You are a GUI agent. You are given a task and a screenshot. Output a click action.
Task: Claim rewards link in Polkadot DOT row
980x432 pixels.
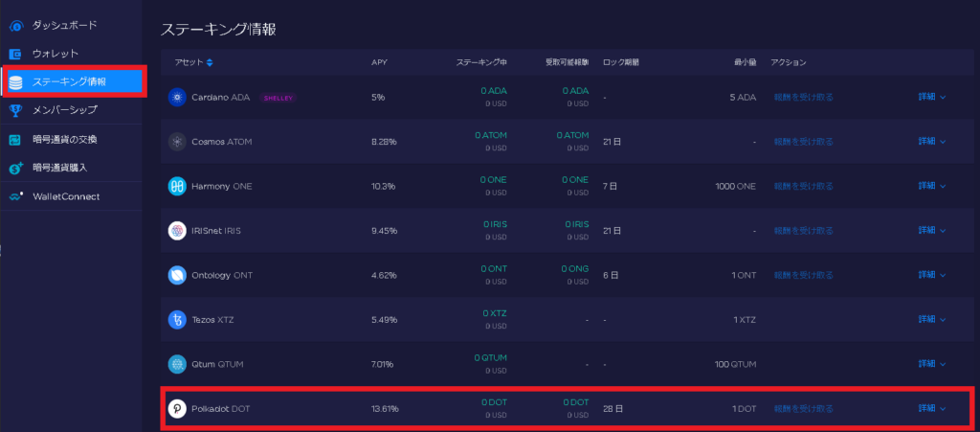[x=803, y=409]
